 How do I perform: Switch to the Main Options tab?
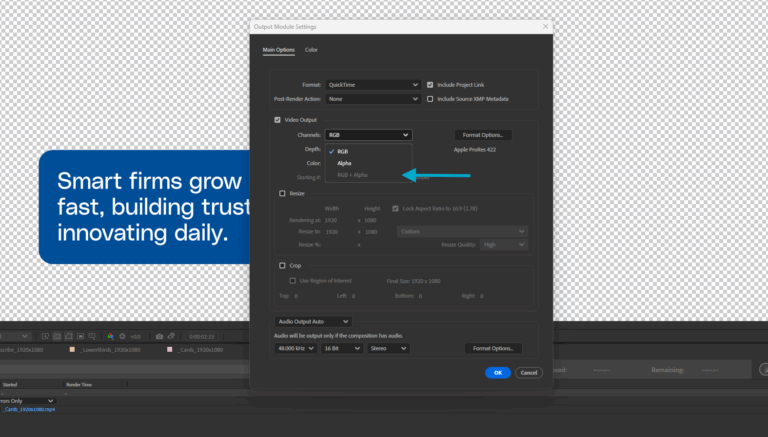click(279, 50)
